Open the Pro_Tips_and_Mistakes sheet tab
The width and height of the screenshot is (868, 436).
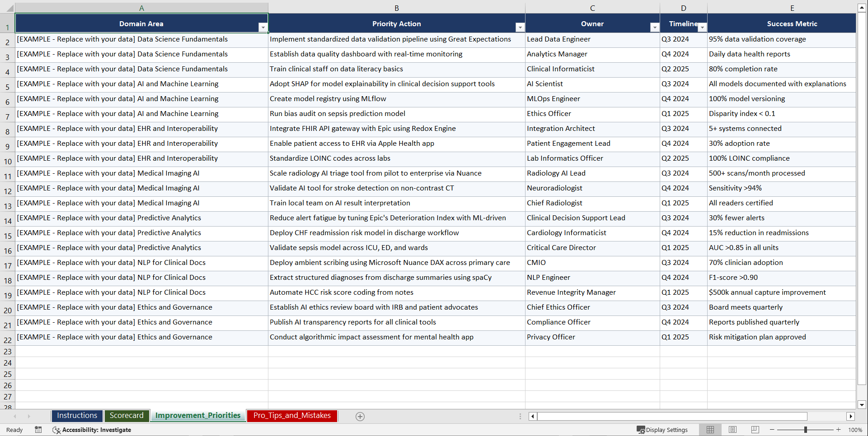[x=291, y=416]
